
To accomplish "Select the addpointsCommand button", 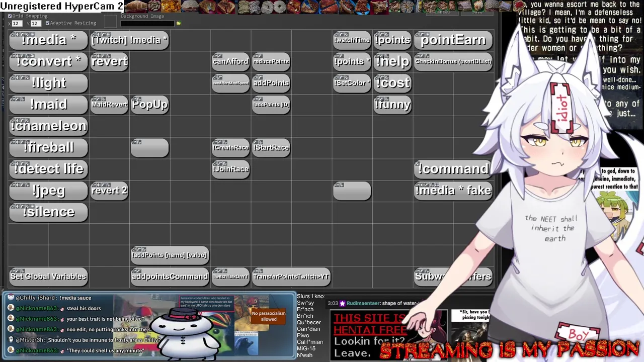I will [x=170, y=277].
